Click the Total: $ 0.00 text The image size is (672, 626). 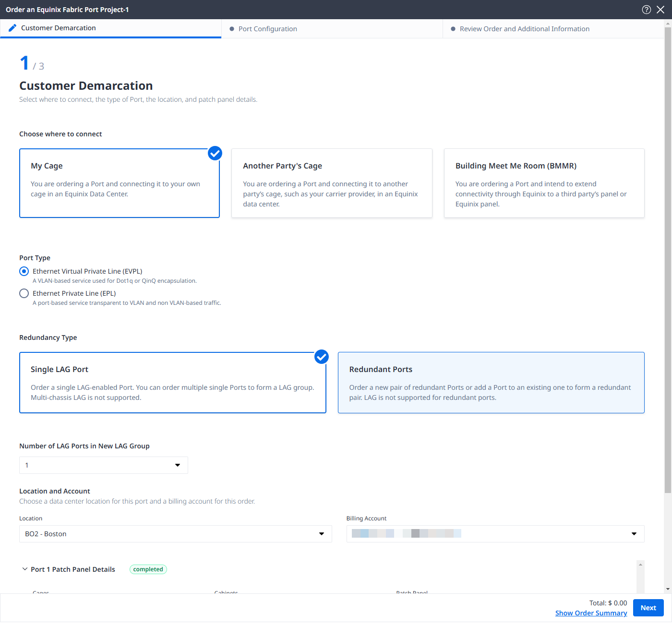coord(608,603)
